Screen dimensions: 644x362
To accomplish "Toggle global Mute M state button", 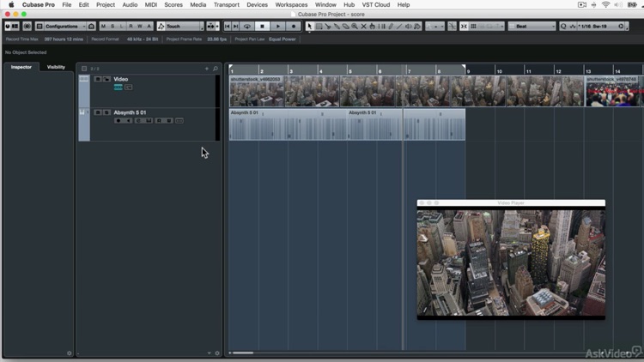I will tap(103, 27).
